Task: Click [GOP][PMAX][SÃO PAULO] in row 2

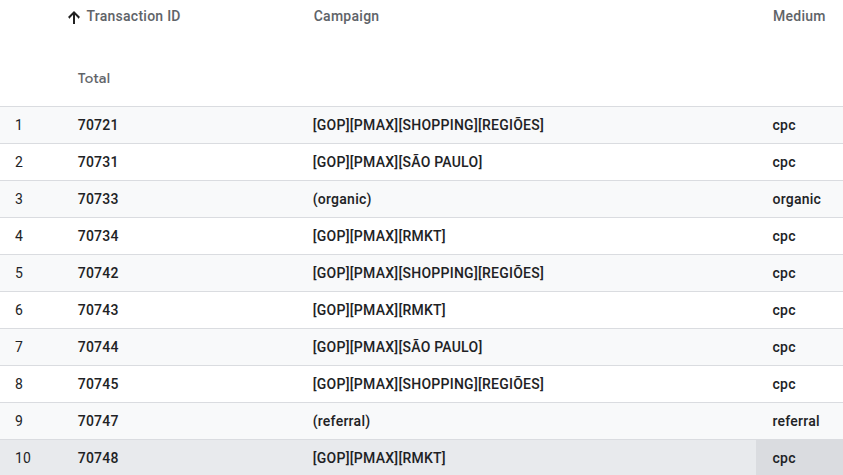Action: point(397,162)
